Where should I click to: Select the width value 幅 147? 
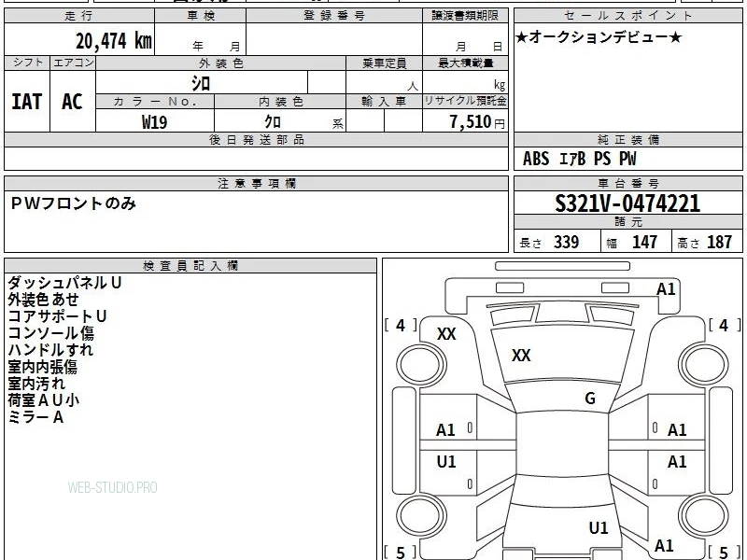(x=632, y=242)
